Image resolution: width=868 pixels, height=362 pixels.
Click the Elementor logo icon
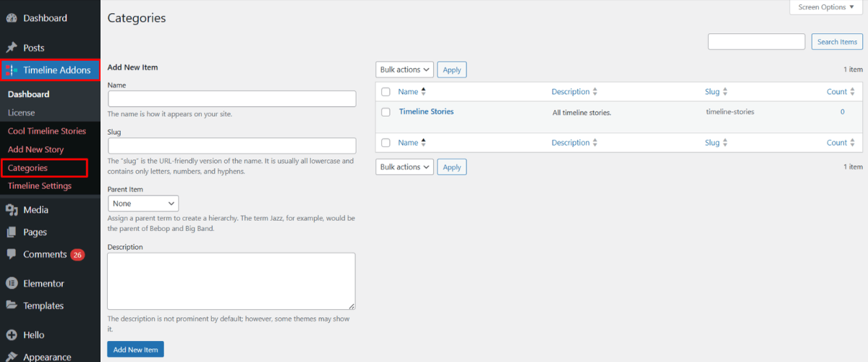(x=12, y=284)
